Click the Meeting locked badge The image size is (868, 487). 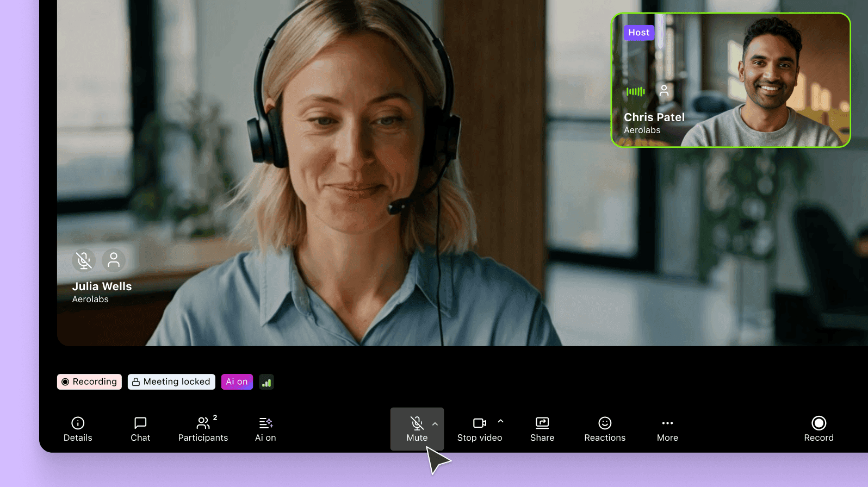(x=171, y=382)
